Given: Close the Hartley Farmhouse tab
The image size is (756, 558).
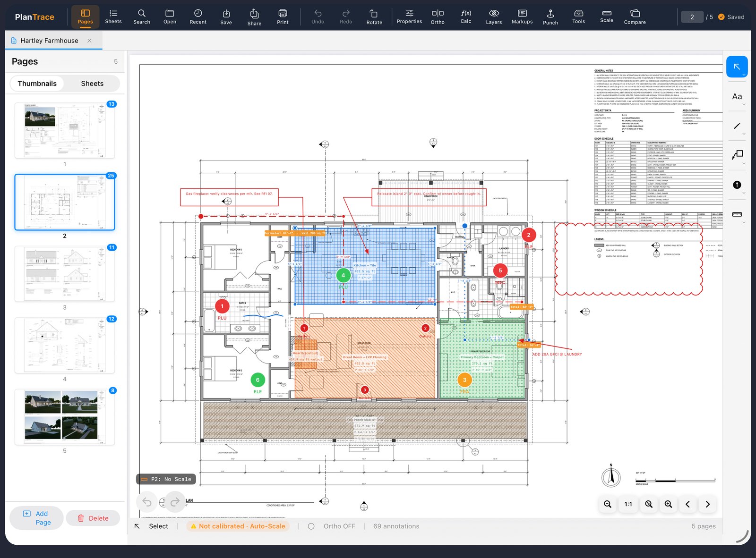Looking at the screenshot, I should [89, 41].
